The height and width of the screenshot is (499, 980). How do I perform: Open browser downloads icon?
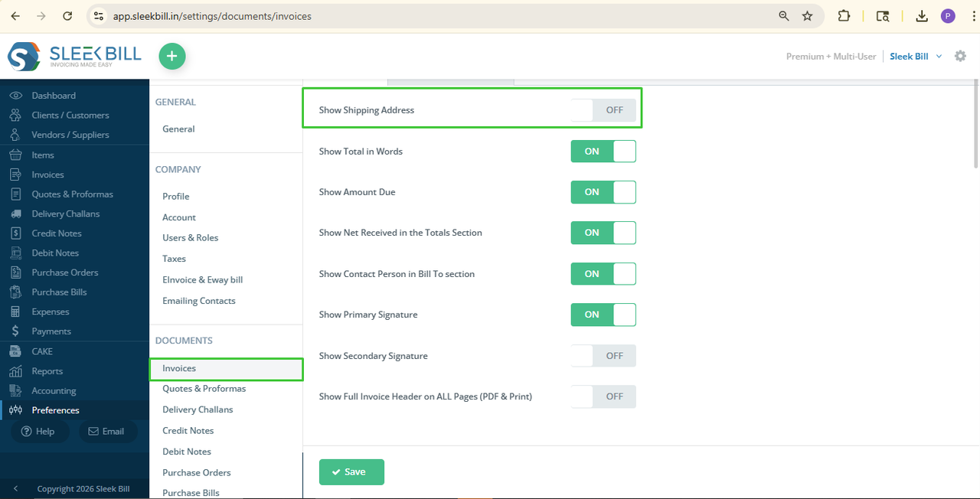tap(922, 15)
